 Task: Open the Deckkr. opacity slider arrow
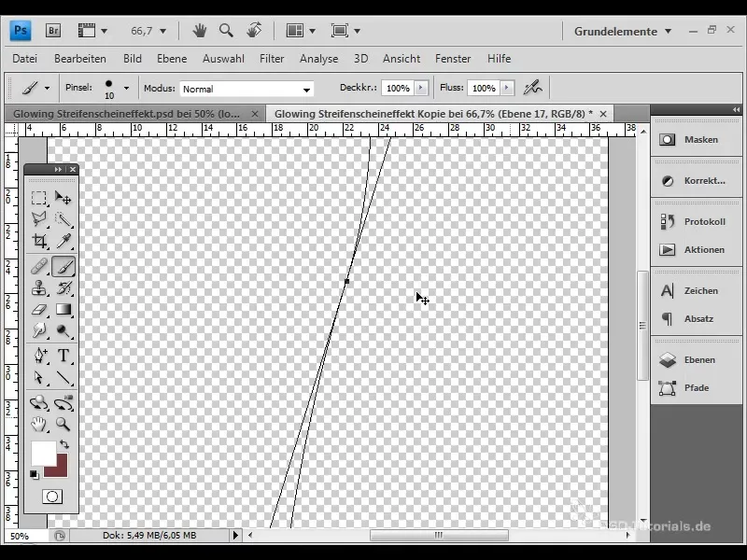(421, 88)
